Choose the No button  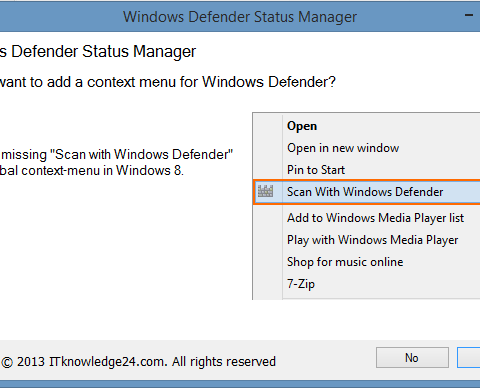(x=412, y=358)
